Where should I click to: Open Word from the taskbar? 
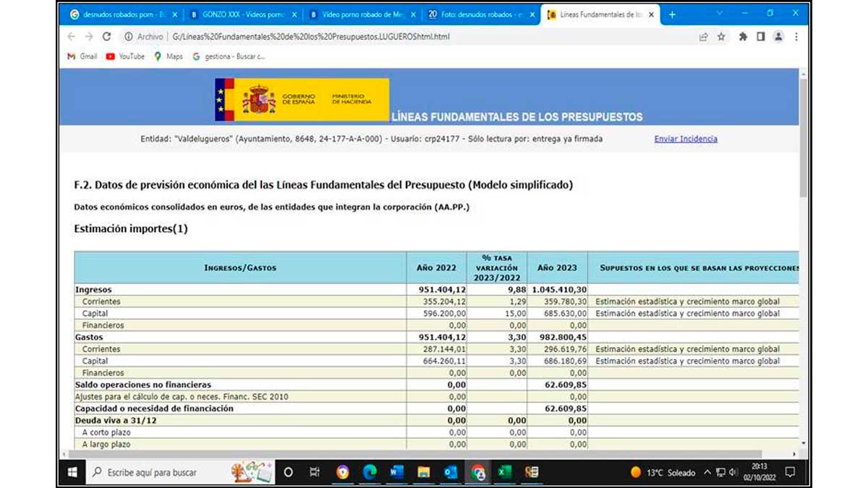coord(396,472)
